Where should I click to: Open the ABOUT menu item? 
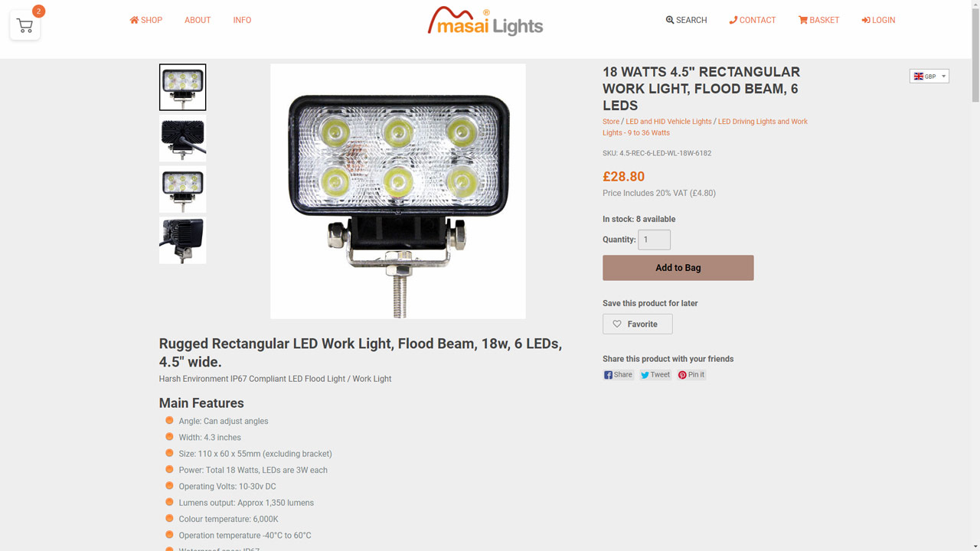[x=198, y=20]
